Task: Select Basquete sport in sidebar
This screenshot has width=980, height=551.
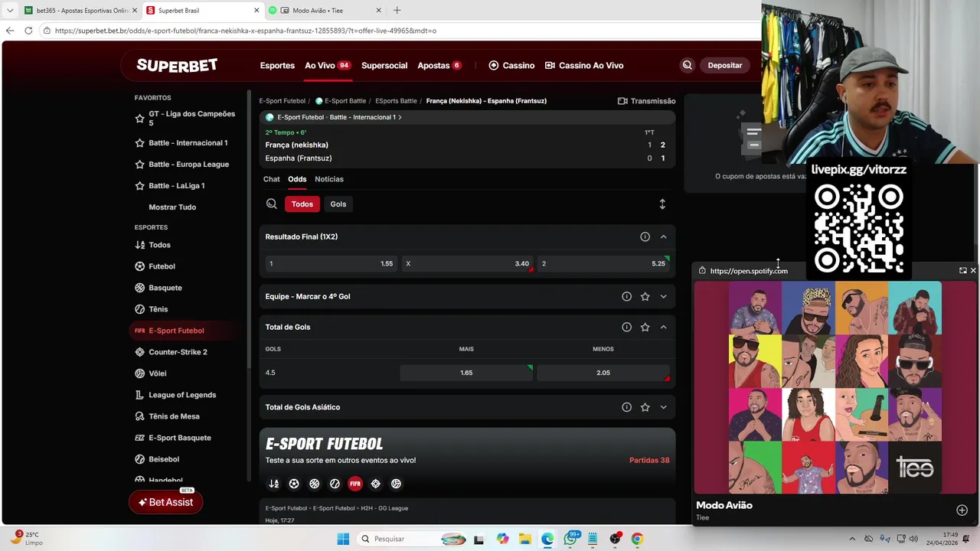Action: point(165,288)
